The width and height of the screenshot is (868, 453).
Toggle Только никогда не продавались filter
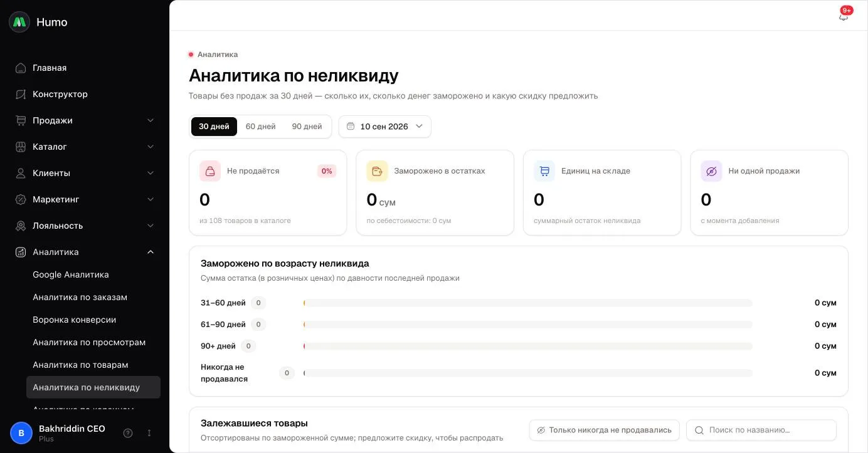click(x=605, y=430)
